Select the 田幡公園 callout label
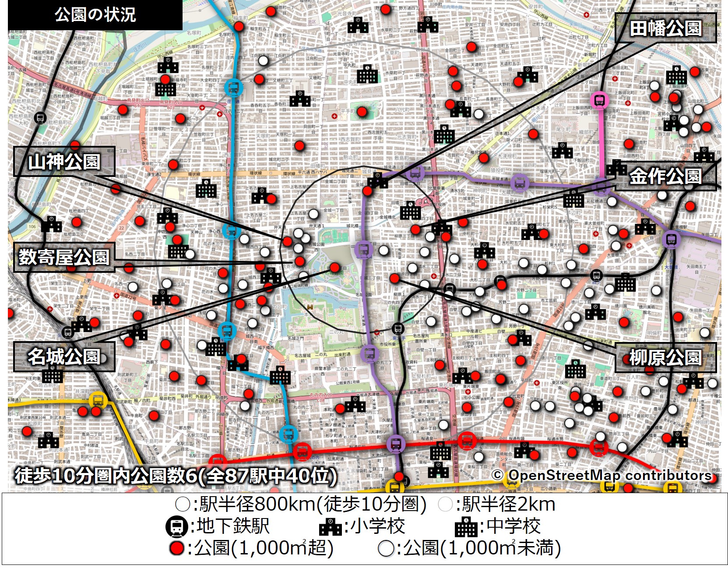Screen dimensions: 728x575 pos(665,28)
